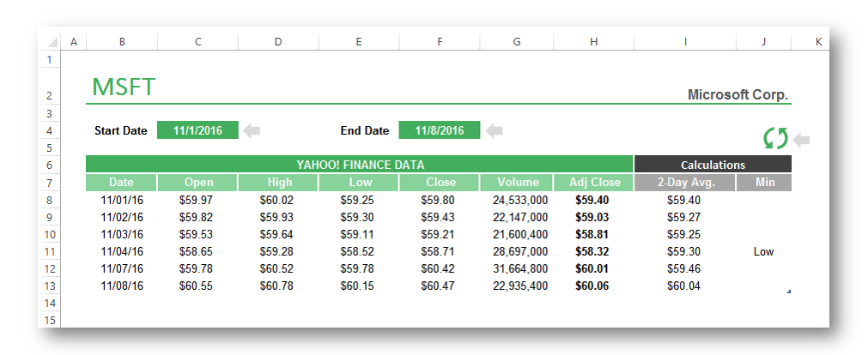
Task: Click the select-all corner triangle
Action: point(52,42)
